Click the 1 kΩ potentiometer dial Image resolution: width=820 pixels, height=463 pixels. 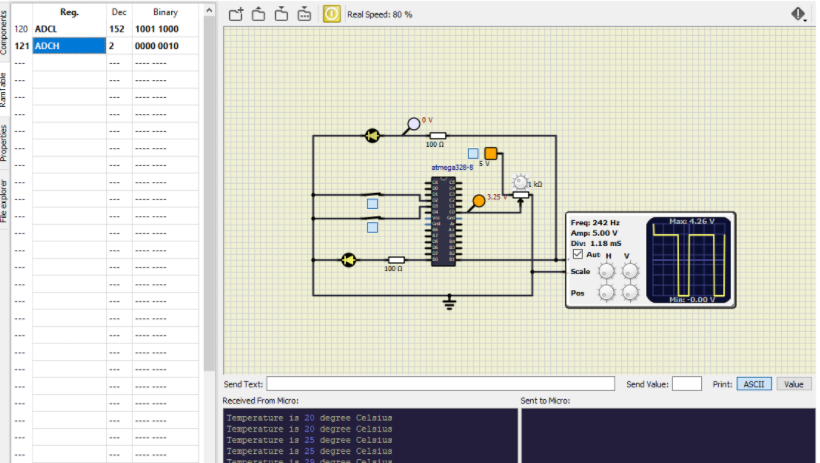coord(520,182)
